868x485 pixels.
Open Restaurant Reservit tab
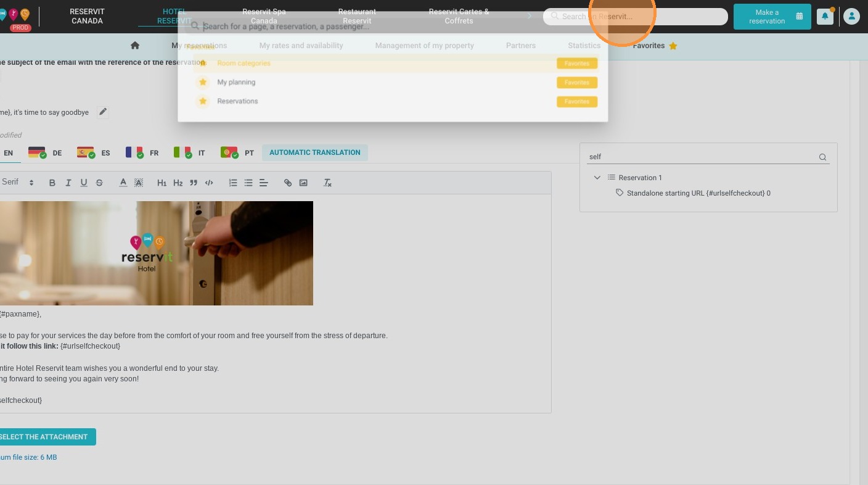pos(357,16)
